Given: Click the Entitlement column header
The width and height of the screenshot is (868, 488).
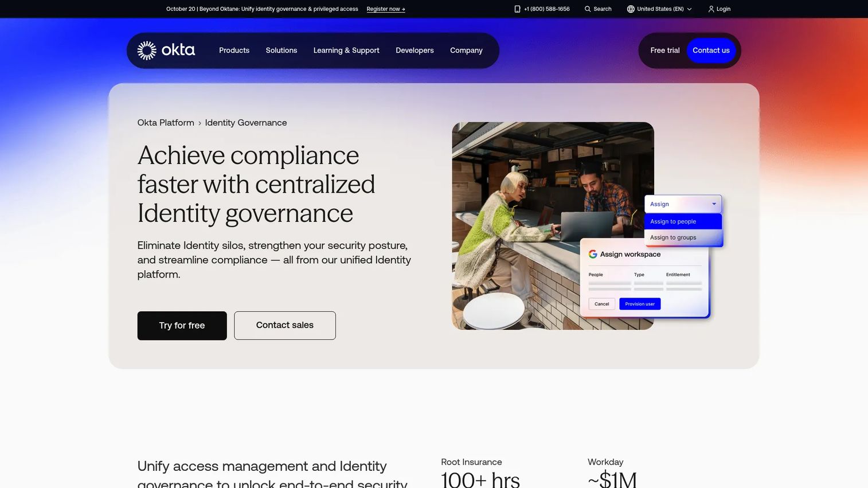Looking at the screenshot, I should (678, 275).
